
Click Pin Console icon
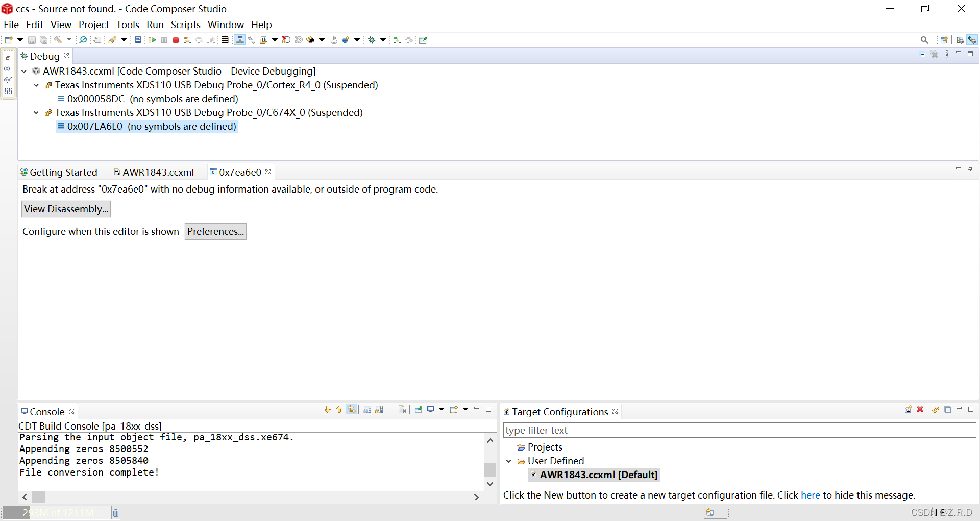click(419, 409)
